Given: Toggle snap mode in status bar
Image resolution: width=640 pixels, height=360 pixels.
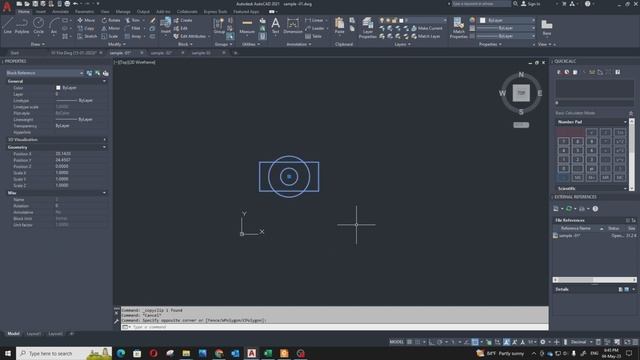Looking at the screenshot, I should [418, 342].
